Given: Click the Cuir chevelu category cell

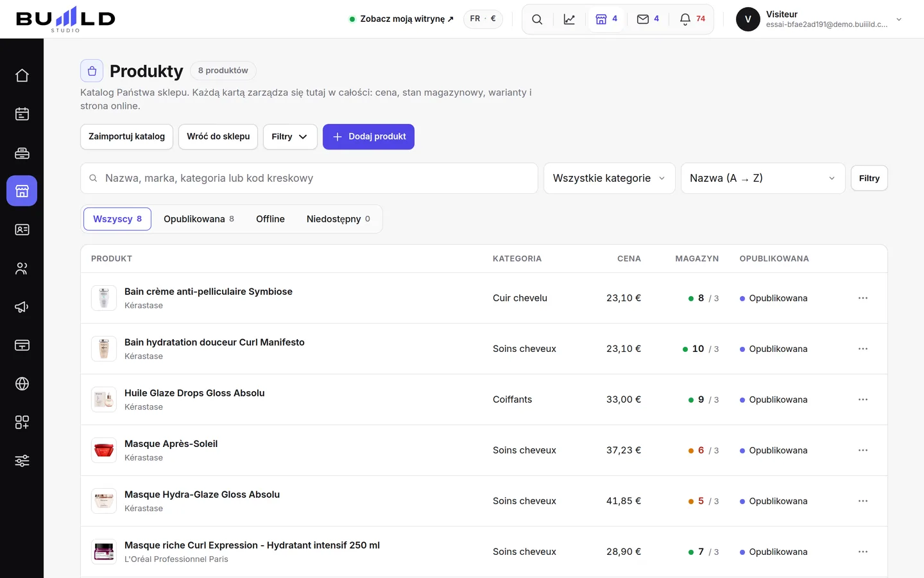Looking at the screenshot, I should point(520,298).
